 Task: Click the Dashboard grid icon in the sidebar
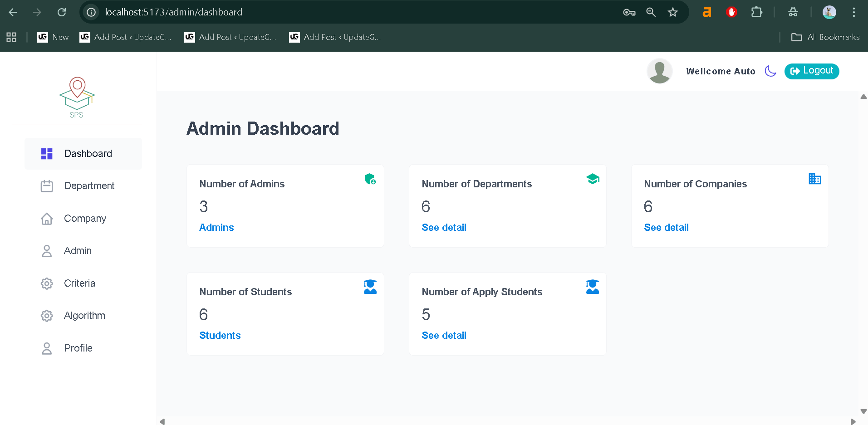[47, 154]
